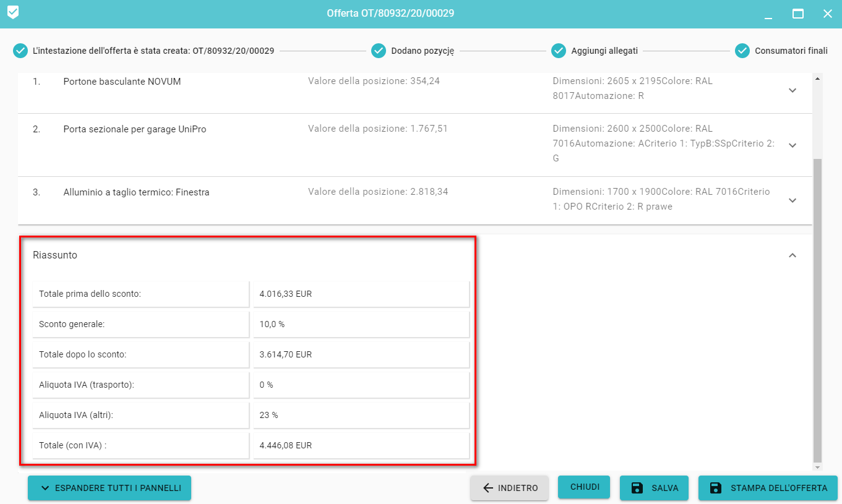Click the scrollbar down arrow

(x=817, y=466)
